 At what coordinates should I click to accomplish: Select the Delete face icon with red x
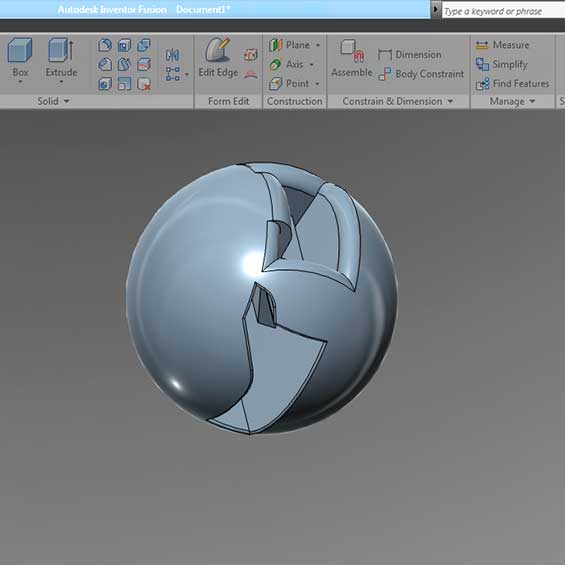pyautogui.click(x=144, y=84)
